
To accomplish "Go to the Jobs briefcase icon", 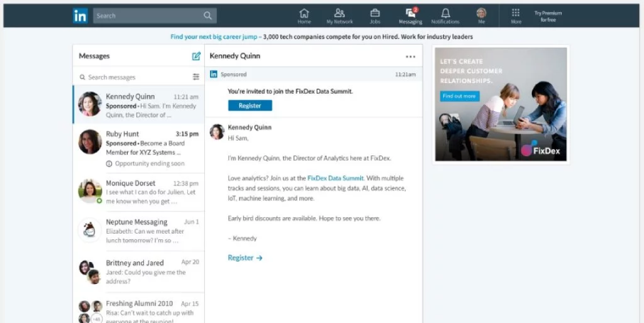I will (375, 16).
